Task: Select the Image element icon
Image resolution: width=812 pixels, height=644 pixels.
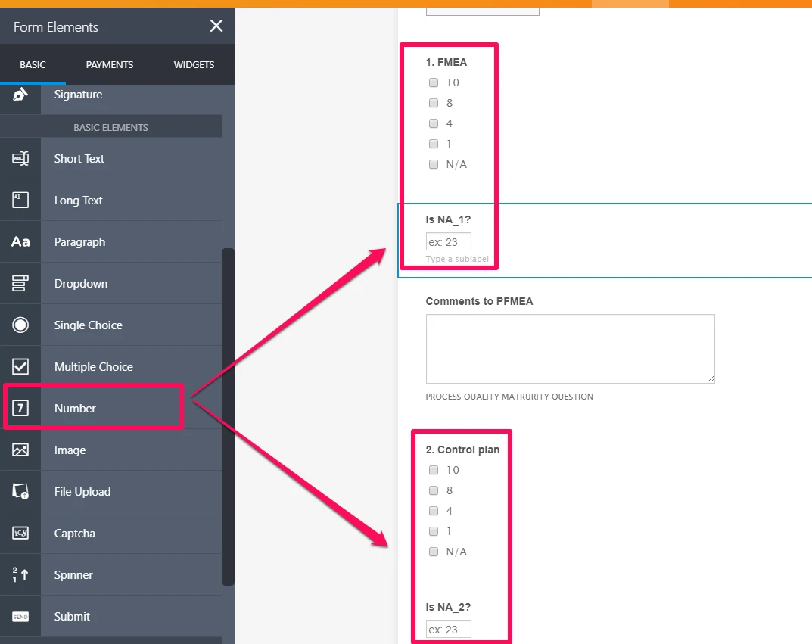Action: [20, 450]
